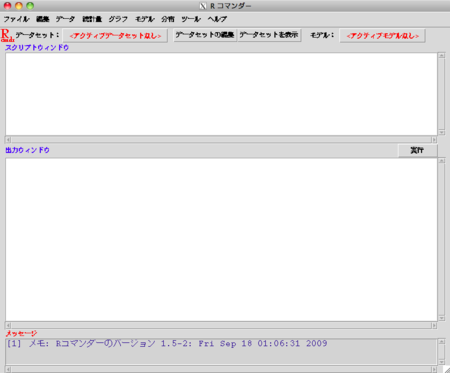Open the グラフ menu

[x=118, y=19]
